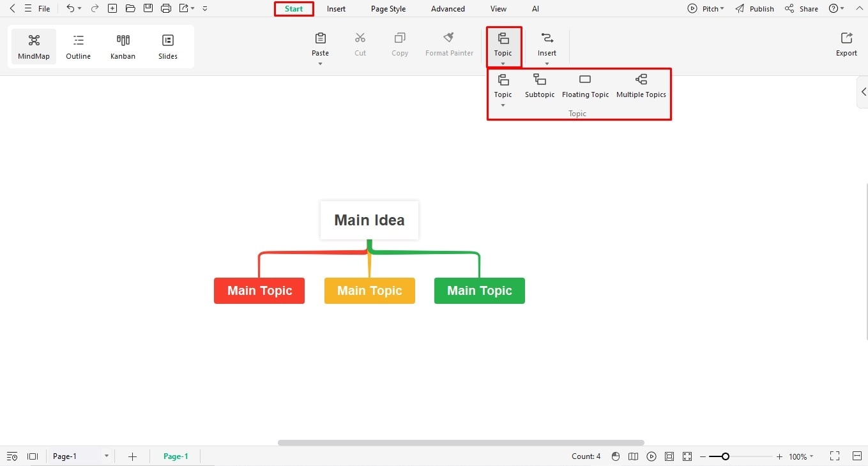The width and height of the screenshot is (868, 466).
Task: Open the help question mark menu
Action: click(x=837, y=9)
